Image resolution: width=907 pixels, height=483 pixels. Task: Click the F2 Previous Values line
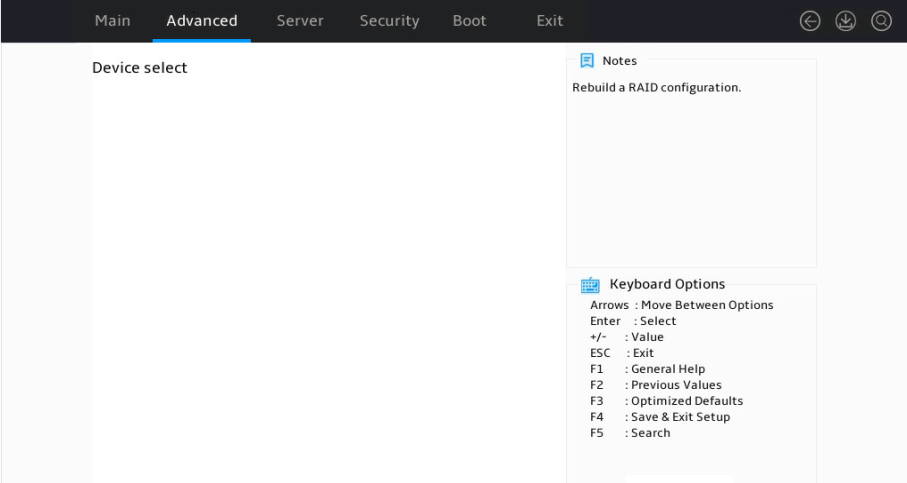pyautogui.click(x=655, y=385)
